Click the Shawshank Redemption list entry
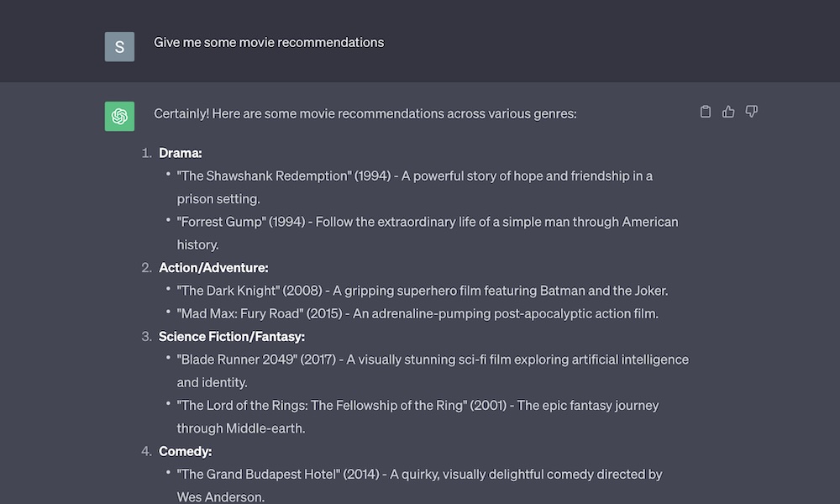This screenshot has height=504, width=840. [415, 187]
